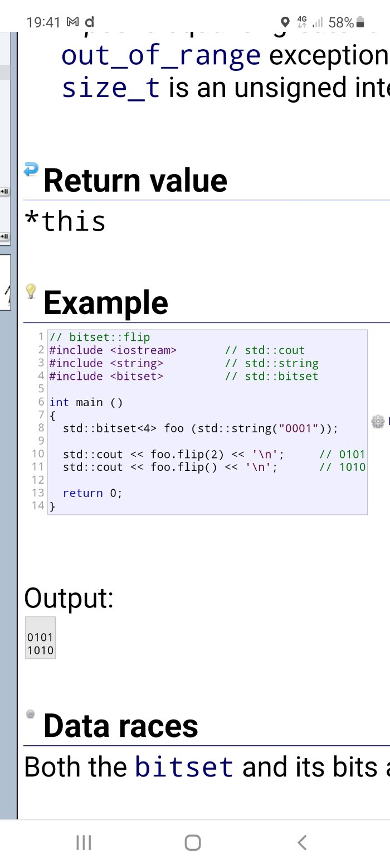Tap the output box showing 0101 and 1010
The height and width of the screenshot is (868, 390).
[x=40, y=638]
